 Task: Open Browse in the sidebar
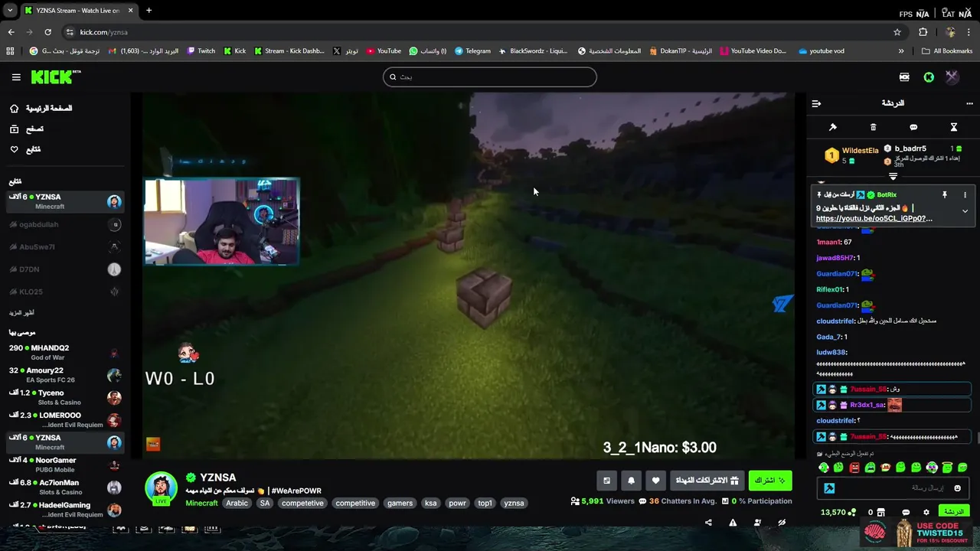(27, 129)
